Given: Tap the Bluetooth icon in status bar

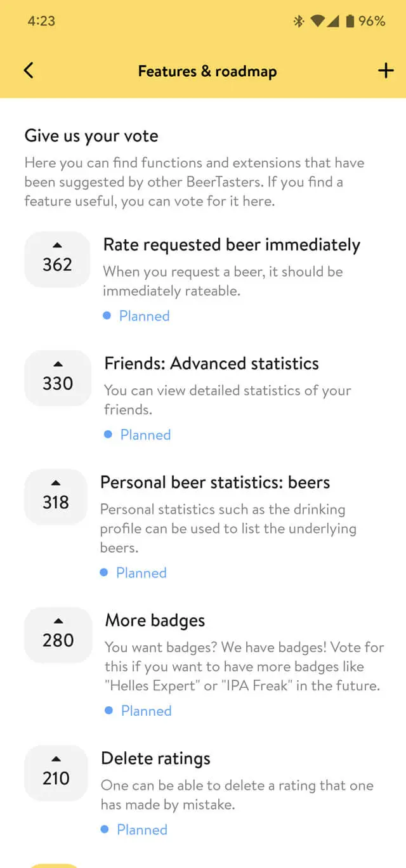Looking at the screenshot, I should (298, 22).
